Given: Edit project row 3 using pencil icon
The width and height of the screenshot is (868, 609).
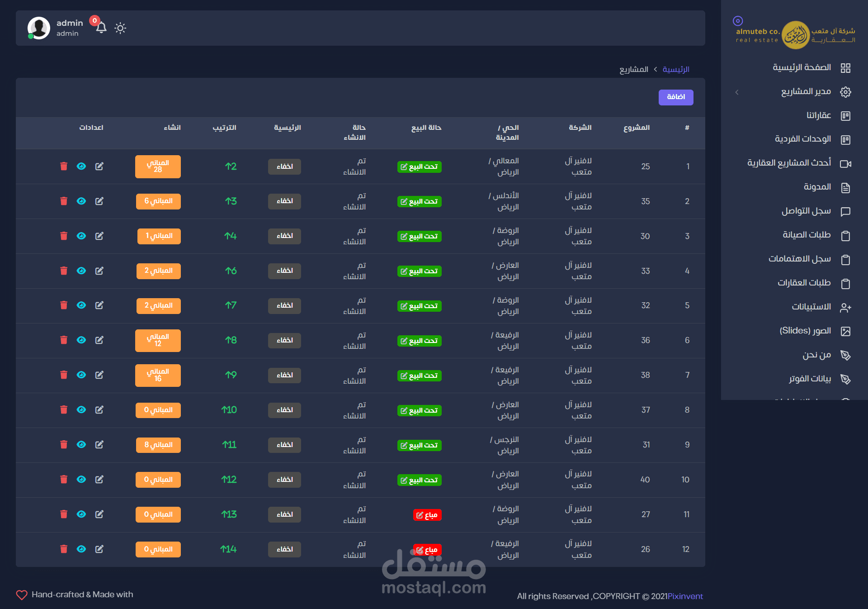Looking at the screenshot, I should coord(99,236).
